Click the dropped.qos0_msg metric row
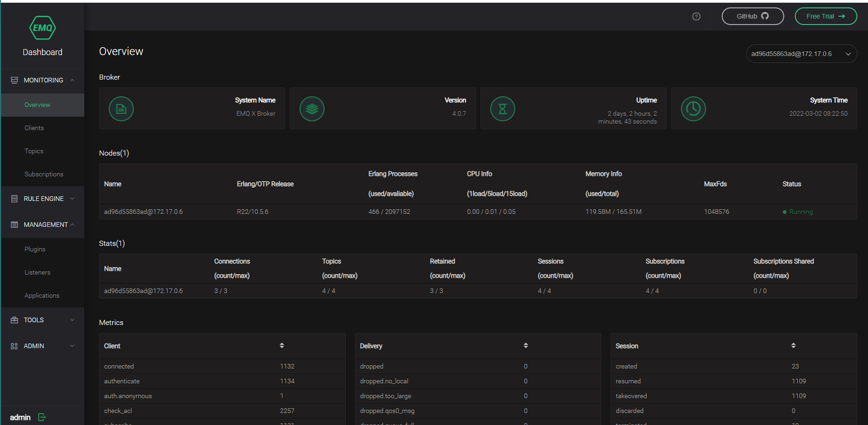 click(478, 411)
